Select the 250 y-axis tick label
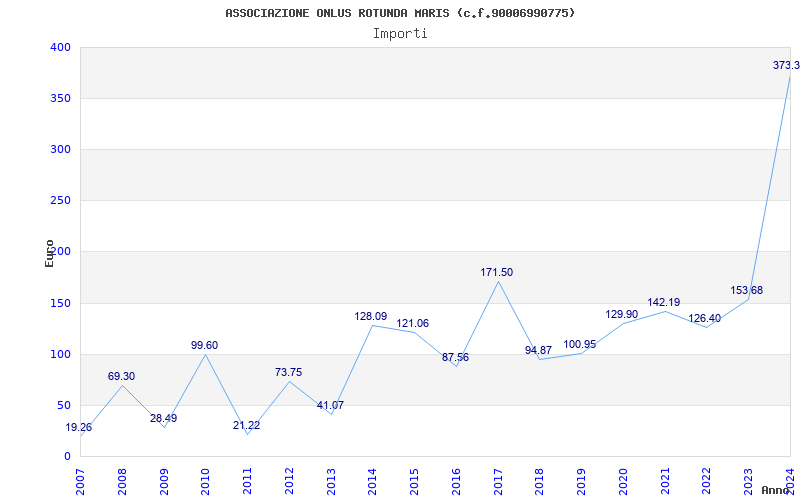 pyautogui.click(x=60, y=201)
